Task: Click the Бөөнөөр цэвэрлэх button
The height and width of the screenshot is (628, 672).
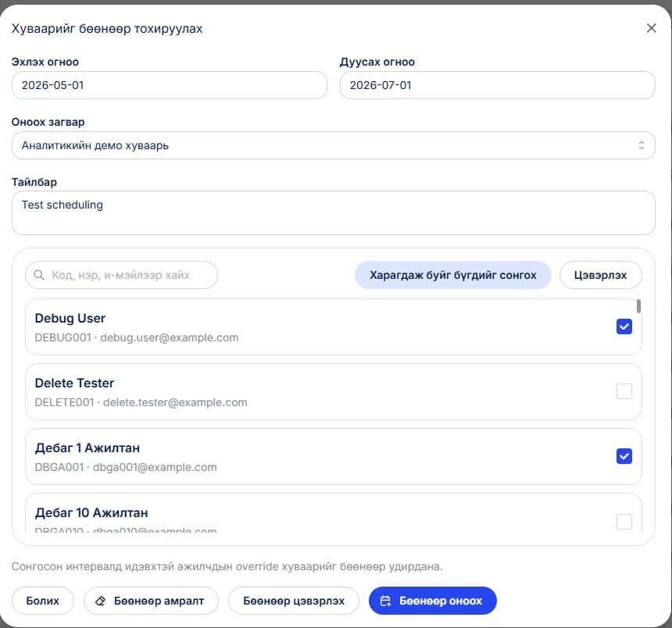Action: point(294,601)
